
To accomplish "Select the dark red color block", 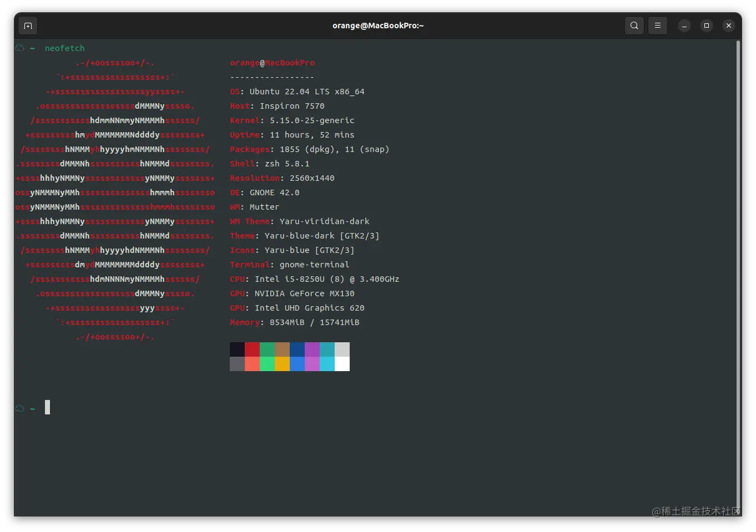I will pos(253,349).
